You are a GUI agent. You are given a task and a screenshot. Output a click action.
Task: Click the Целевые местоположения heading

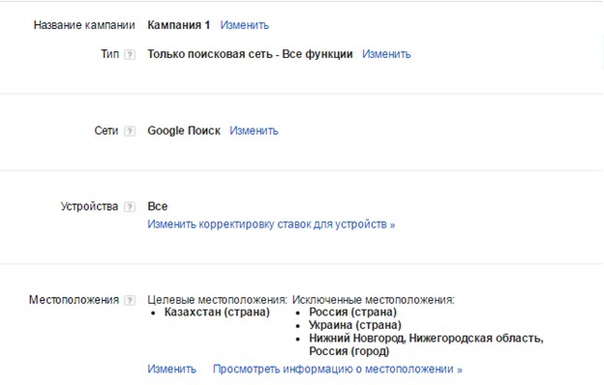click(217, 299)
